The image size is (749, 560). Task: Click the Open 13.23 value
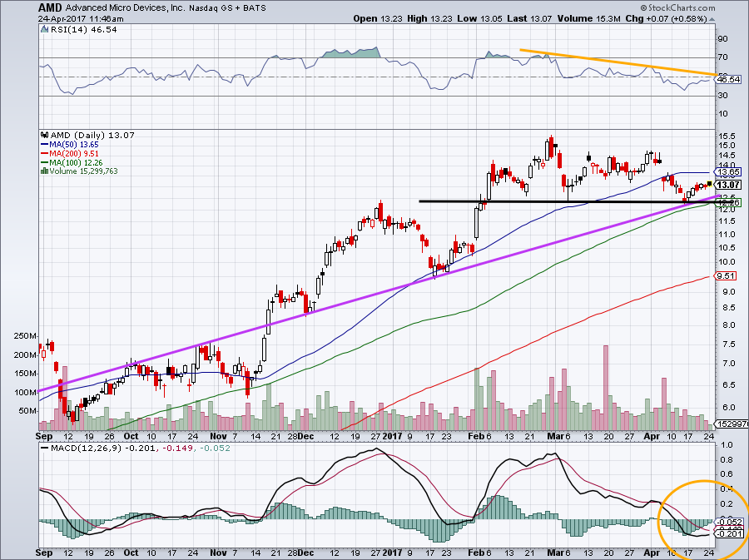379,18
